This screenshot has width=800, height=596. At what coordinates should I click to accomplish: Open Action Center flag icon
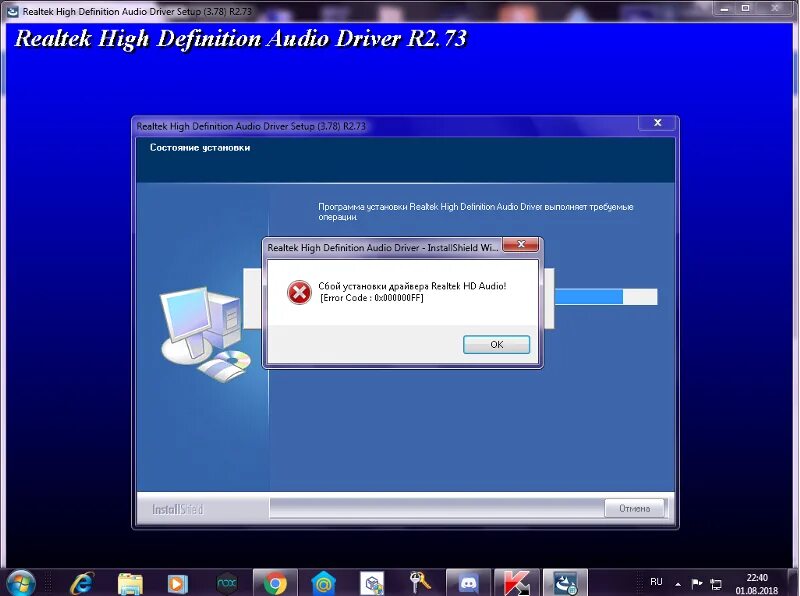coord(696,583)
